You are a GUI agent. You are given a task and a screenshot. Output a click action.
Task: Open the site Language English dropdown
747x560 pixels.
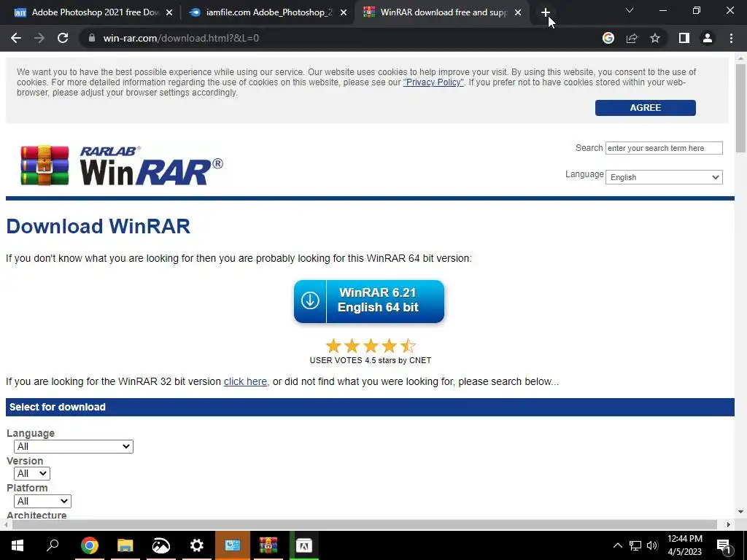pyautogui.click(x=664, y=177)
